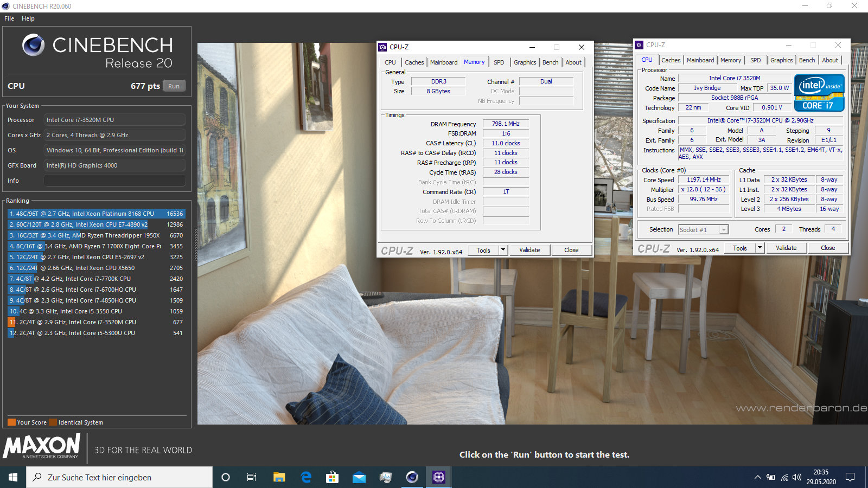The image size is (868, 488).
Task: Open Microsoft Store from the taskbar
Action: click(332, 477)
